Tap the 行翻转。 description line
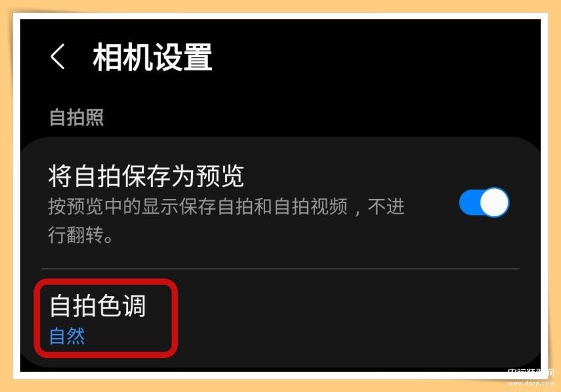Viewport: 561px width, 392px height. [x=81, y=236]
